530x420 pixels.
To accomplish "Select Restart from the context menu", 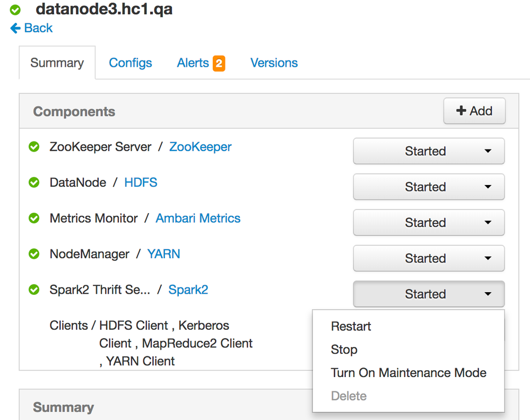I will (x=351, y=326).
